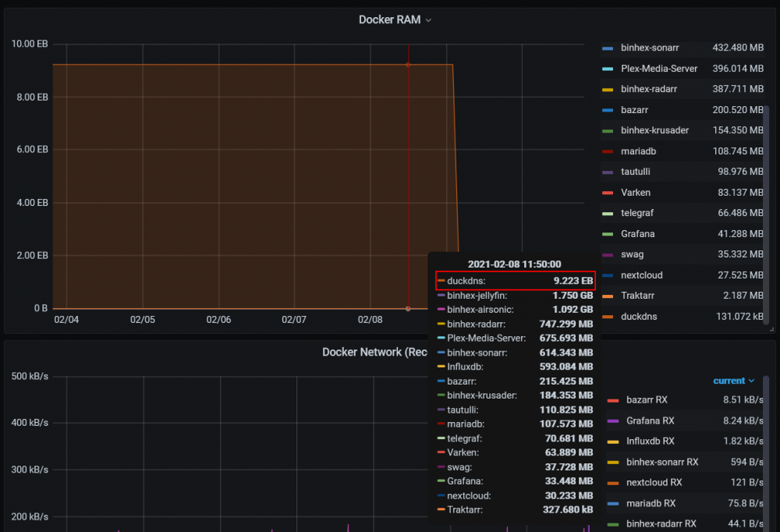Open color picker for Varken swatch
This screenshot has height=532, width=780.
pyautogui.click(x=608, y=193)
